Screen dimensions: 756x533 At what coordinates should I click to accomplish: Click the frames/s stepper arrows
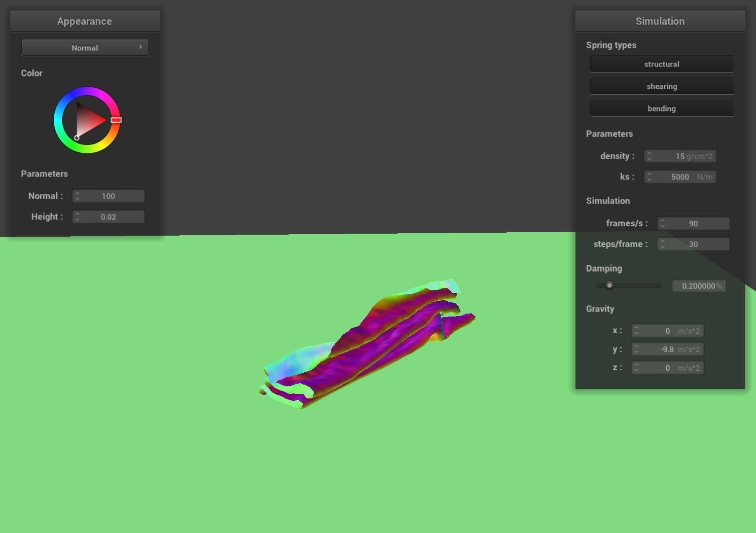pyautogui.click(x=663, y=223)
